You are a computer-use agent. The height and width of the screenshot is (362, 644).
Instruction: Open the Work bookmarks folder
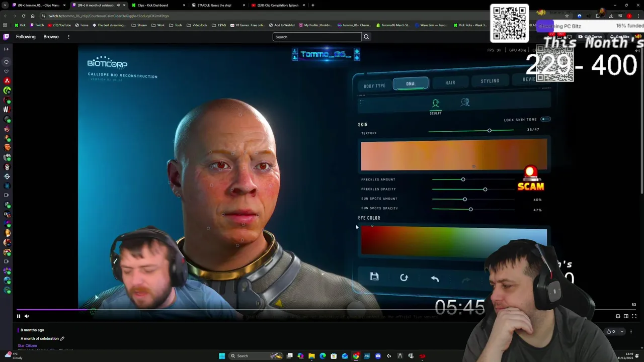tap(157, 25)
